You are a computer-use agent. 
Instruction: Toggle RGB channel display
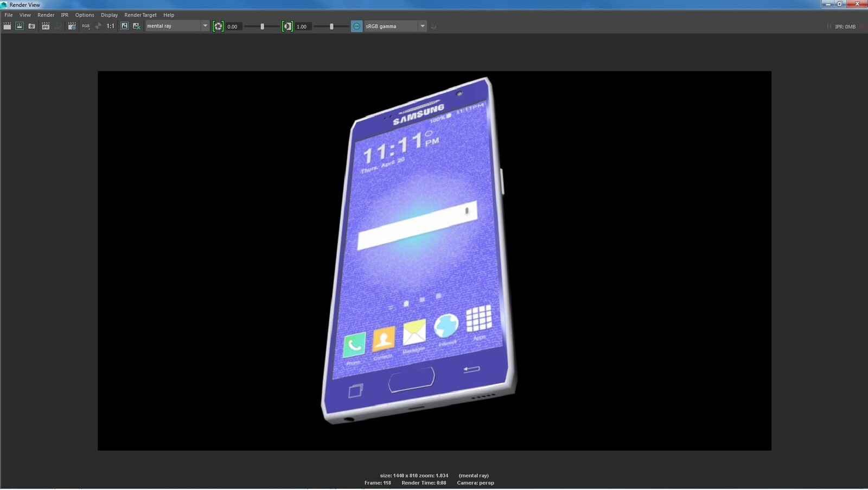(86, 26)
